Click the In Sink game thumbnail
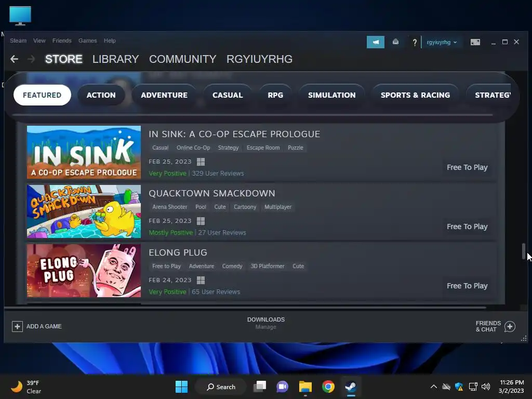The height and width of the screenshot is (399, 532). tap(84, 152)
